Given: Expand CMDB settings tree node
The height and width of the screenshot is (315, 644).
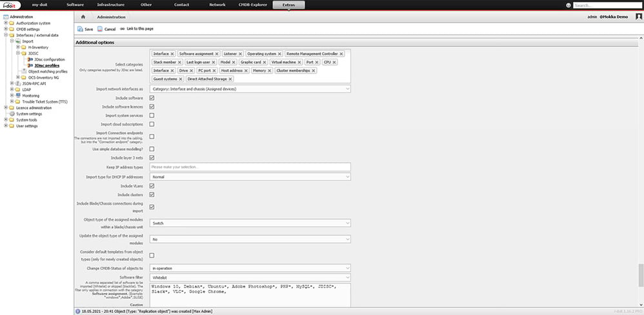Looking at the screenshot, I should click(6, 29).
